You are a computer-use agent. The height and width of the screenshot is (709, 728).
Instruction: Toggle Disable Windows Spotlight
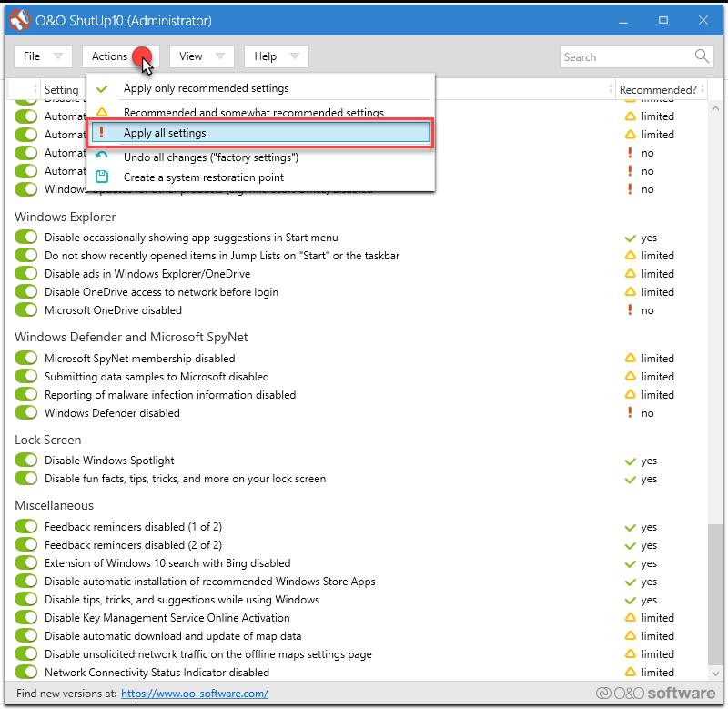pyautogui.click(x=26, y=461)
